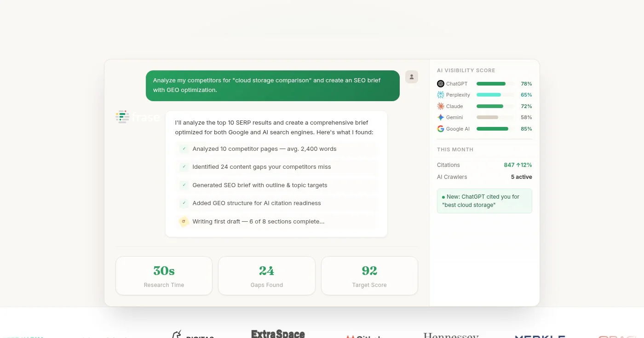Viewport: 644px width, 338px height.
Task: Click checkmark icon next to 'Analyzed 10 competitor pages'
Action: (x=184, y=149)
